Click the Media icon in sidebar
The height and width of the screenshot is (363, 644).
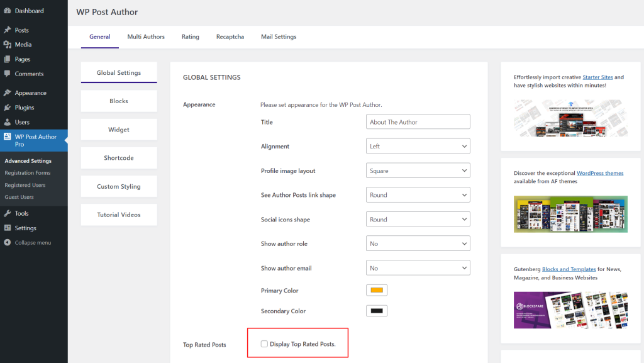click(x=8, y=44)
